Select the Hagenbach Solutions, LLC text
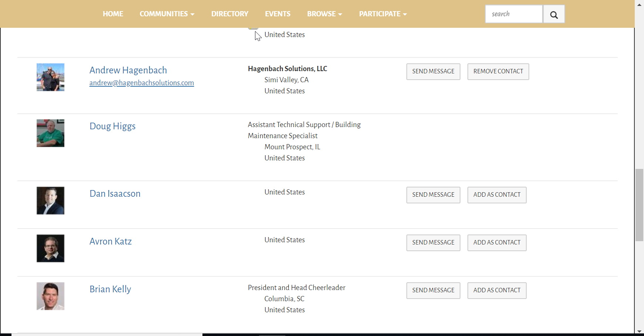644x336 pixels. [288, 69]
